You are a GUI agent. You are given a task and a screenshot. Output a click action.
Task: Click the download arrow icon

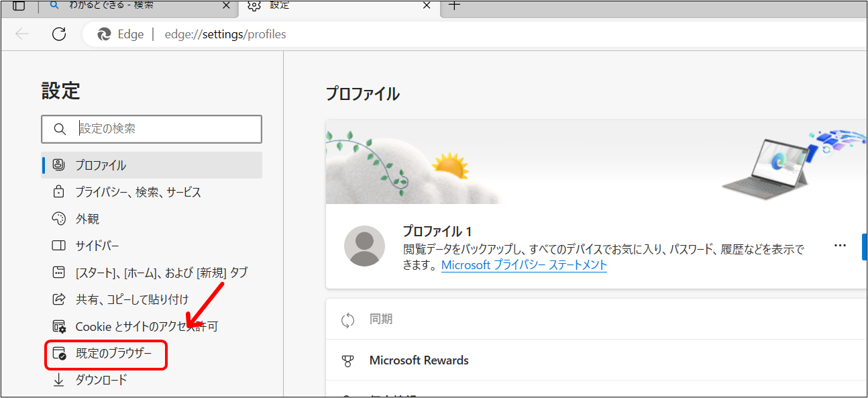pyautogui.click(x=59, y=380)
